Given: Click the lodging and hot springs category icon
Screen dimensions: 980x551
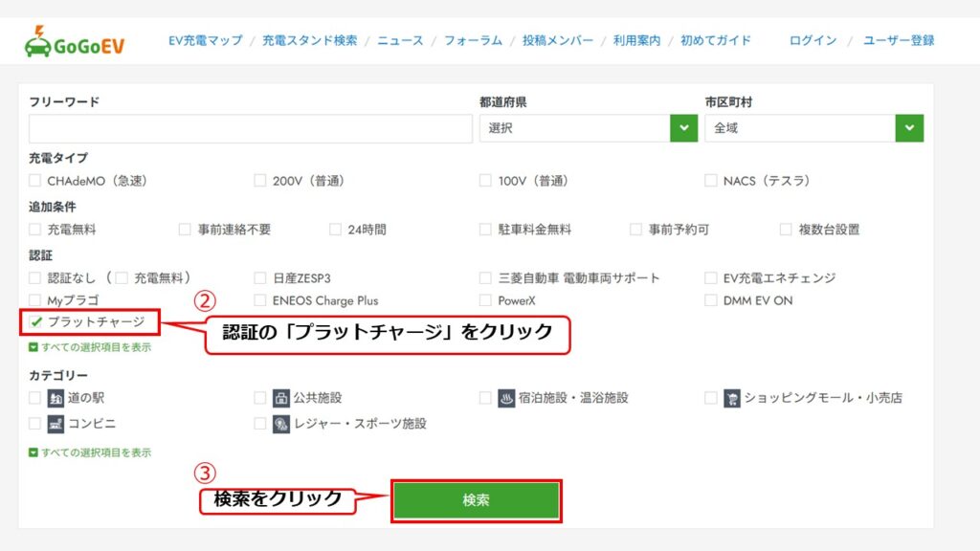Looking at the screenshot, I should (506, 398).
